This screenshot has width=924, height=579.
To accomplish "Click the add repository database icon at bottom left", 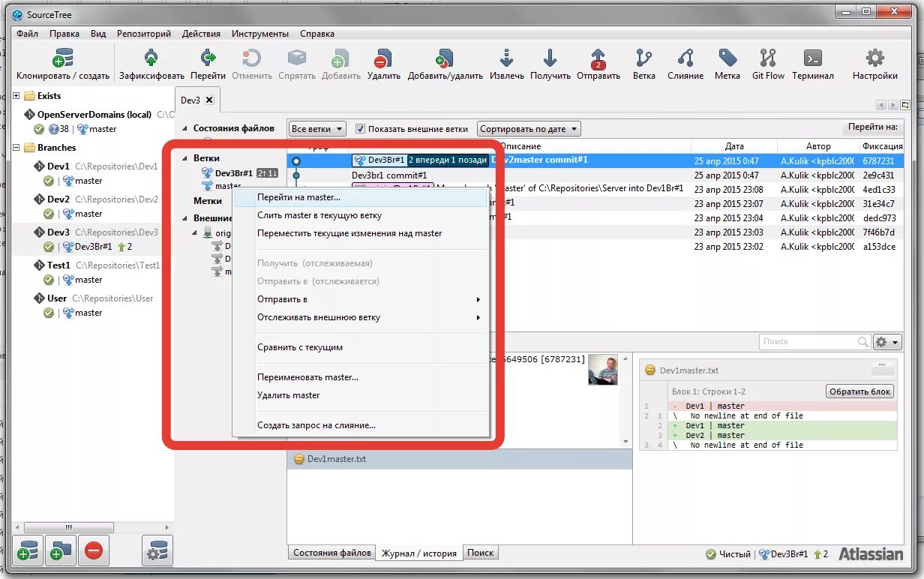I will (x=28, y=550).
